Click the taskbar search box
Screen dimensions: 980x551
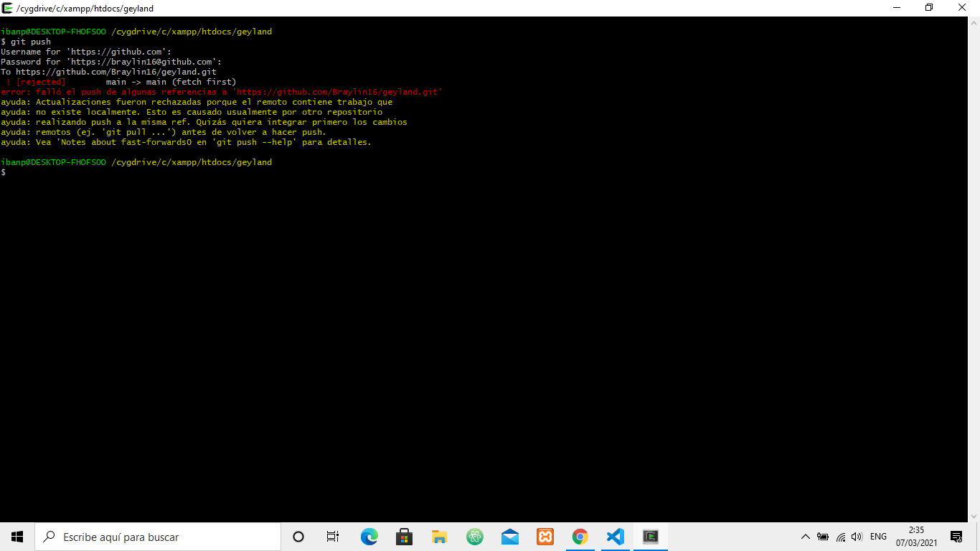(158, 537)
